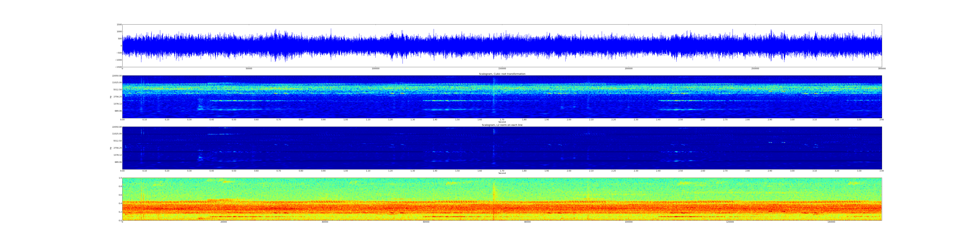
Task: Click the -1500 amplitude tick on waveform plot
Action: [118, 67]
